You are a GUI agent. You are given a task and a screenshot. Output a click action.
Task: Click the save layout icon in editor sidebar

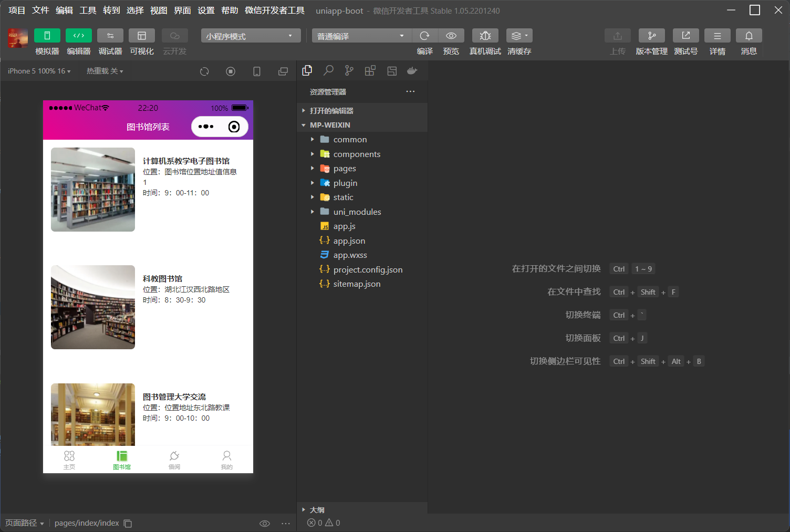(x=392, y=71)
